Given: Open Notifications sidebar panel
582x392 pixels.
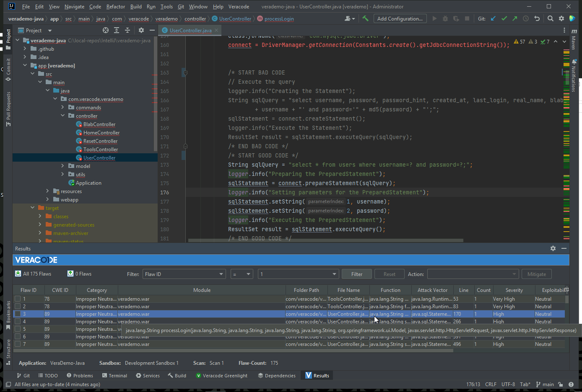Looking at the screenshot, I should tap(574, 76).
